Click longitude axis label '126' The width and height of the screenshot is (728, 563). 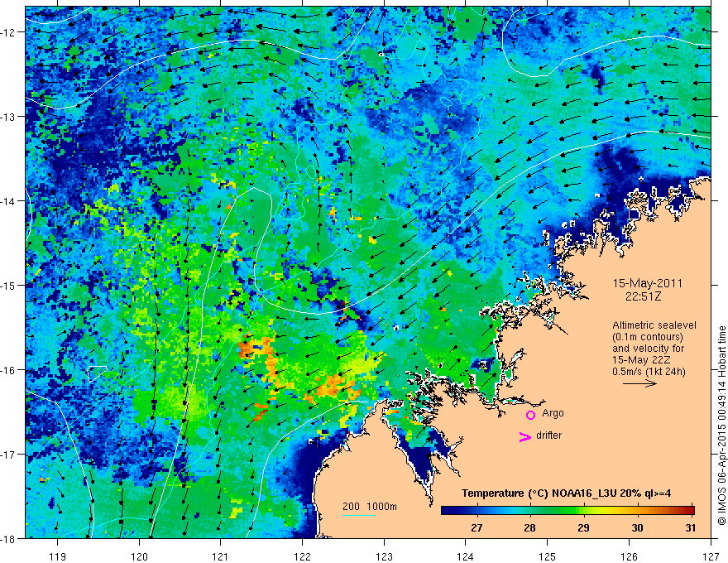tap(629, 556)
